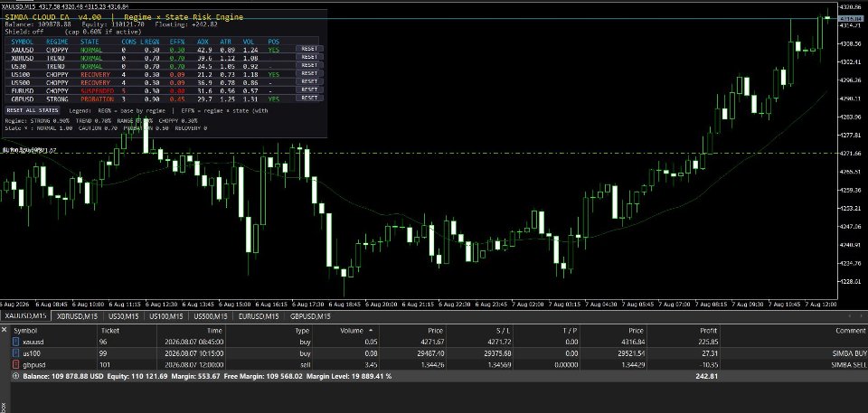Screen dimensions: 868x413
Task: Toggle the Volume column sort arrow
Action: [x=371, y=330]
